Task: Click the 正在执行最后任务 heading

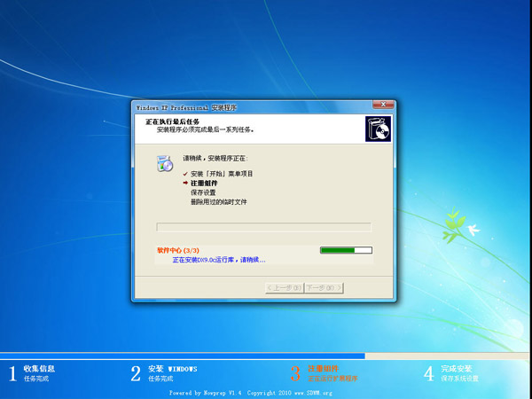Action: coord(172,121)
